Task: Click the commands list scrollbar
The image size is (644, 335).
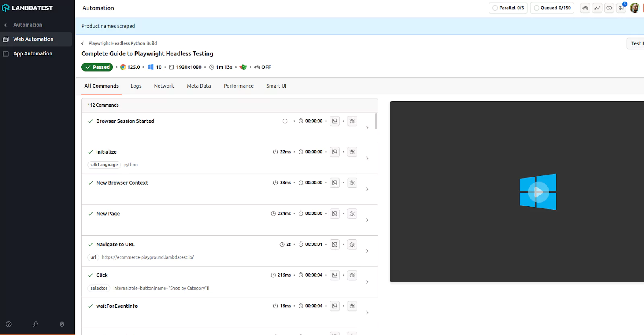Action: tap(376, 121)
